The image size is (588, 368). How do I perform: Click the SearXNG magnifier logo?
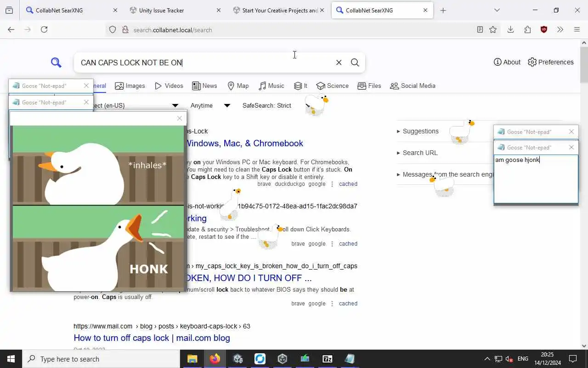[x=56, y=63]
